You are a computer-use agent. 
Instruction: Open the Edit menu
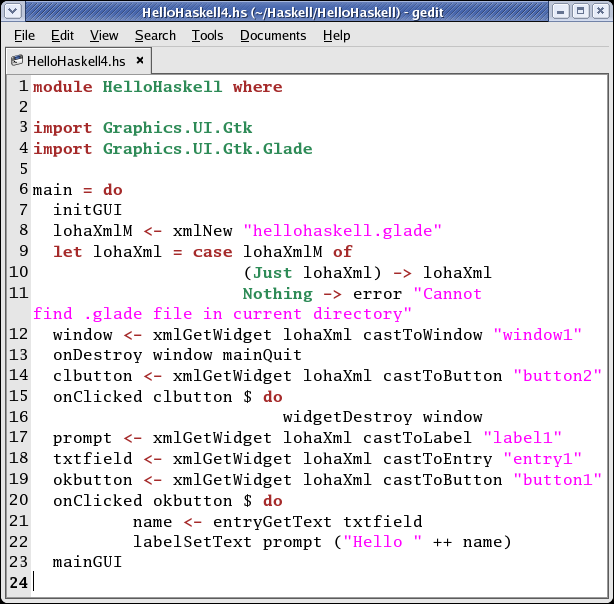click(x=62, y=35)
